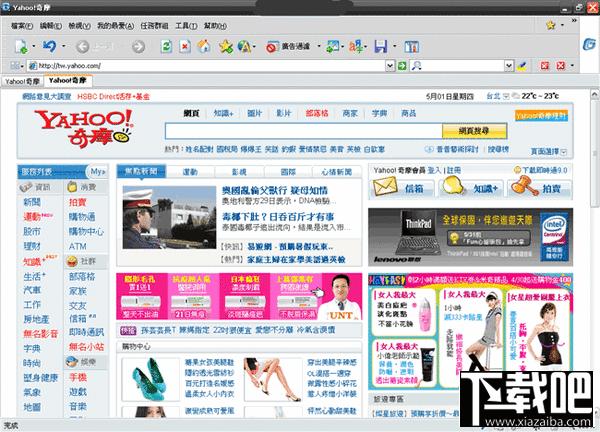This screenshot has height=432, width=600.
Task: Expand the address bar URL history dropdown
Action: 390,66
